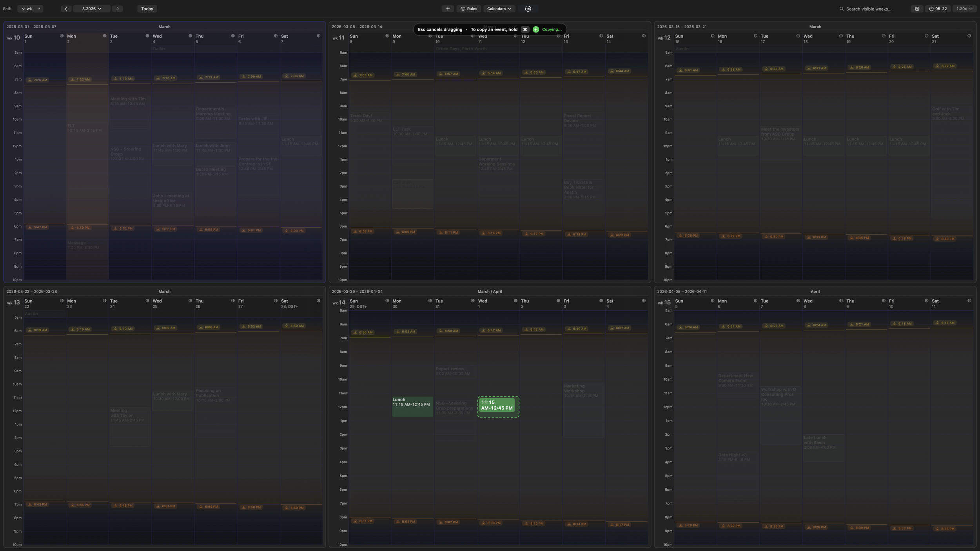Go to previous period arrow
The height and width of the screenshot is (551, 980).
pyautogui.click(x=66, y=9)
